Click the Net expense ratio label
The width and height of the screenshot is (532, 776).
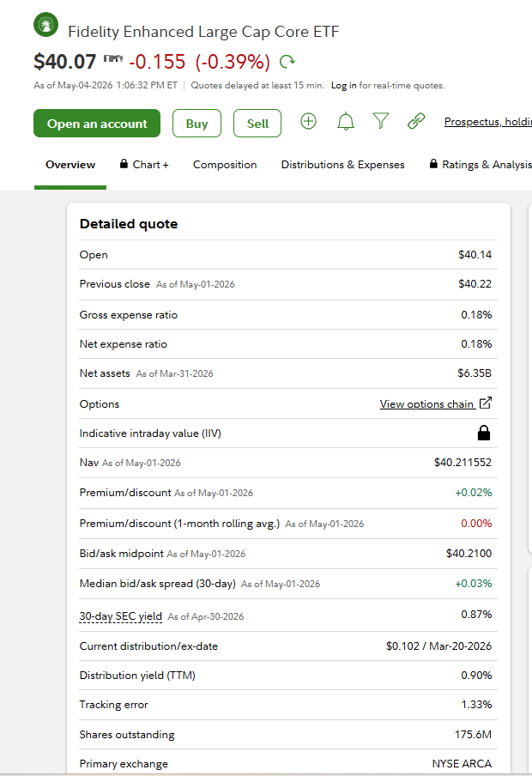[124, 344]
